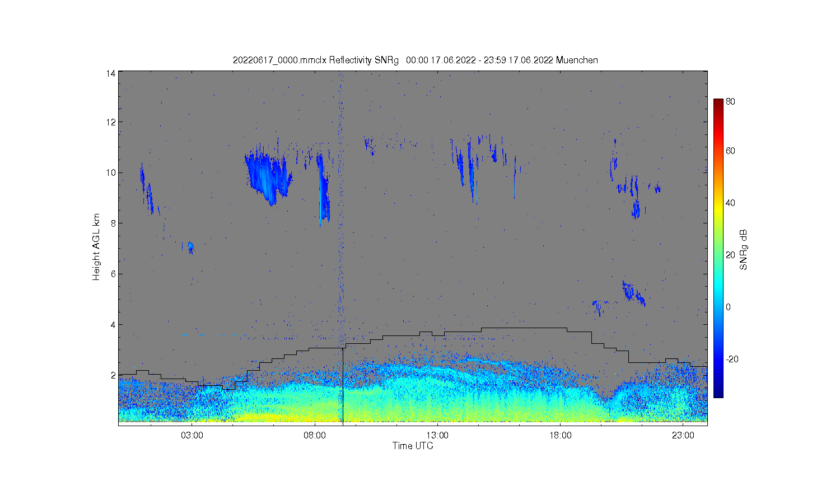Click the 18:00 time tick label

[560, 435]
